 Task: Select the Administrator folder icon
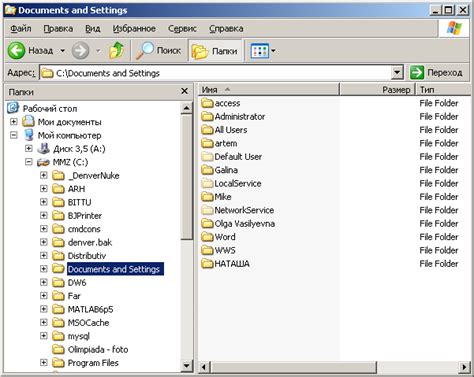[x=207, y=116]
